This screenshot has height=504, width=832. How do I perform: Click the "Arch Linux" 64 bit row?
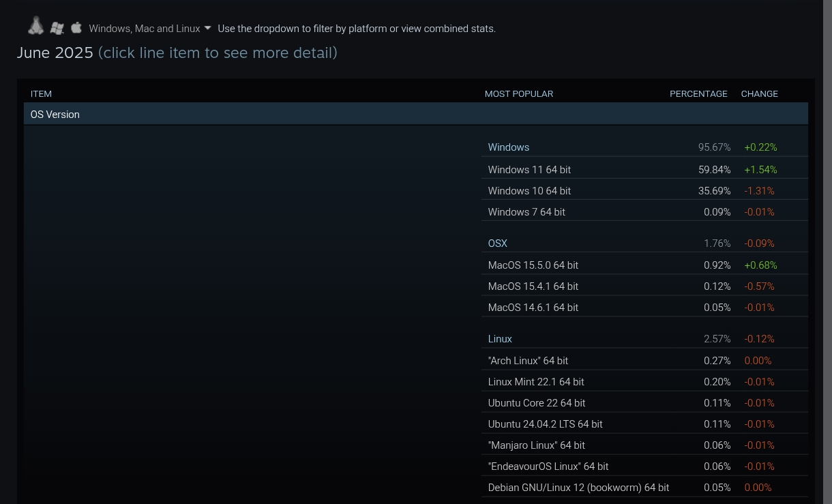pyautogui.click(x=644, y=360)
